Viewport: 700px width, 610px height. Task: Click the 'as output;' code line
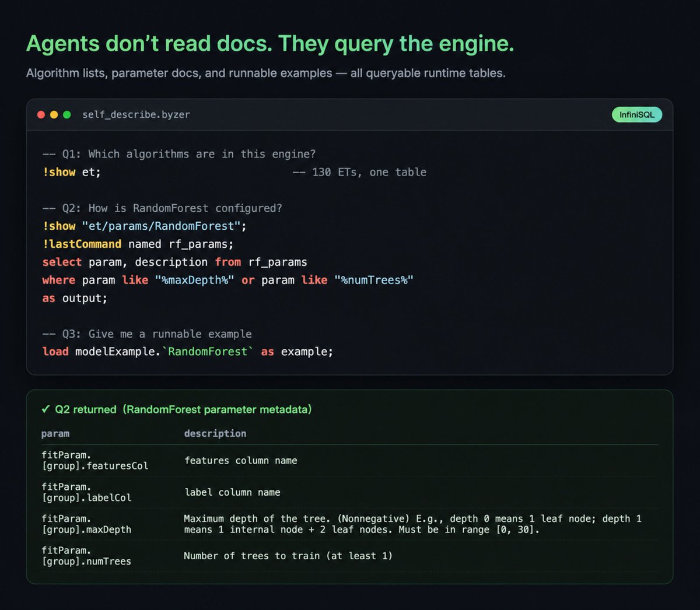pos(75,299)
